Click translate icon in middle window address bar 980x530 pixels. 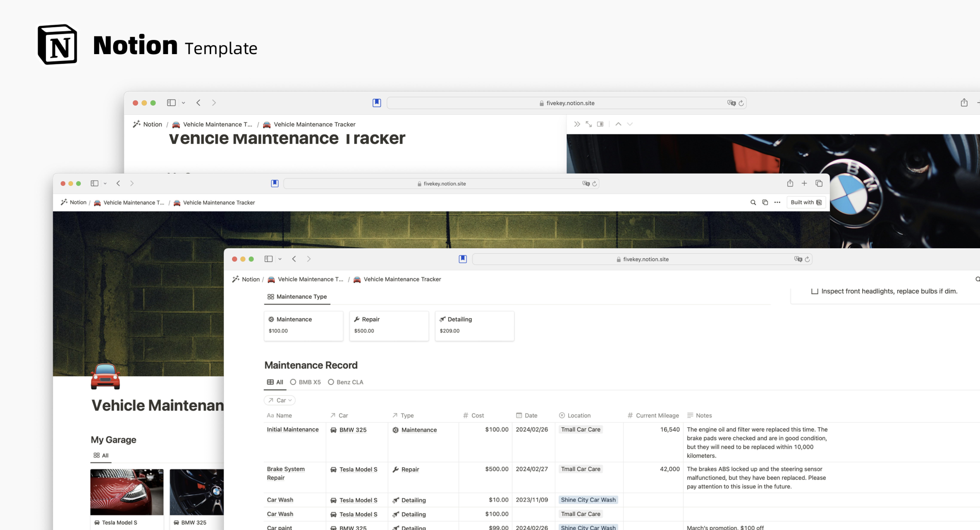pos(586,184)
